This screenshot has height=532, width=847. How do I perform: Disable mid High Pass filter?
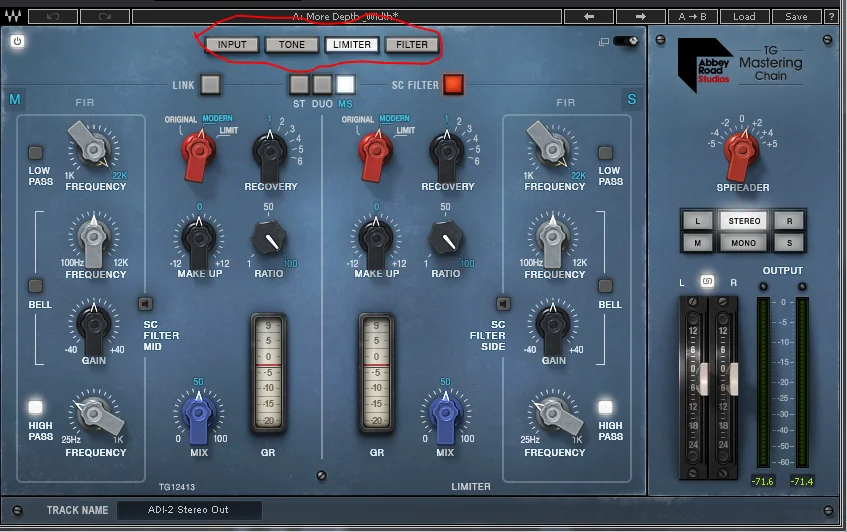(35, 406)
